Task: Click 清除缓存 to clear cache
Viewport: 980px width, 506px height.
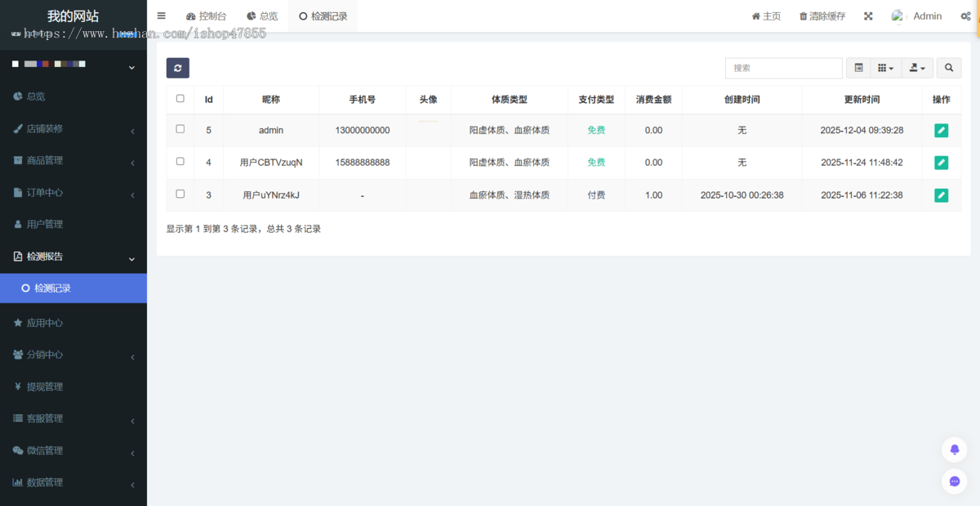Action: pos(822,16)
